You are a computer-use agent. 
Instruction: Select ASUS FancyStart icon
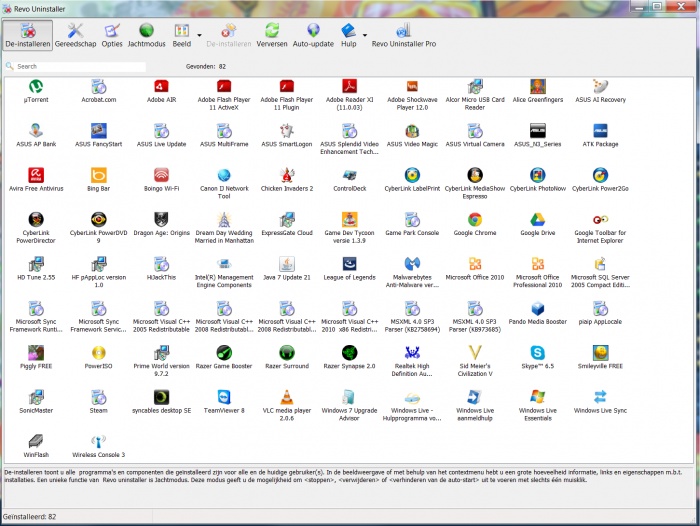[99, 130]
